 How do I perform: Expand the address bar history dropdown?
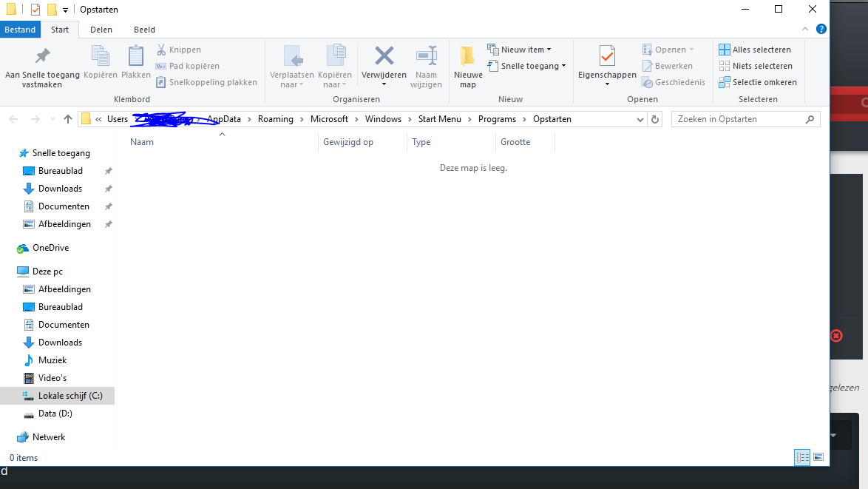pyautogui.click(x=640, y=119)
